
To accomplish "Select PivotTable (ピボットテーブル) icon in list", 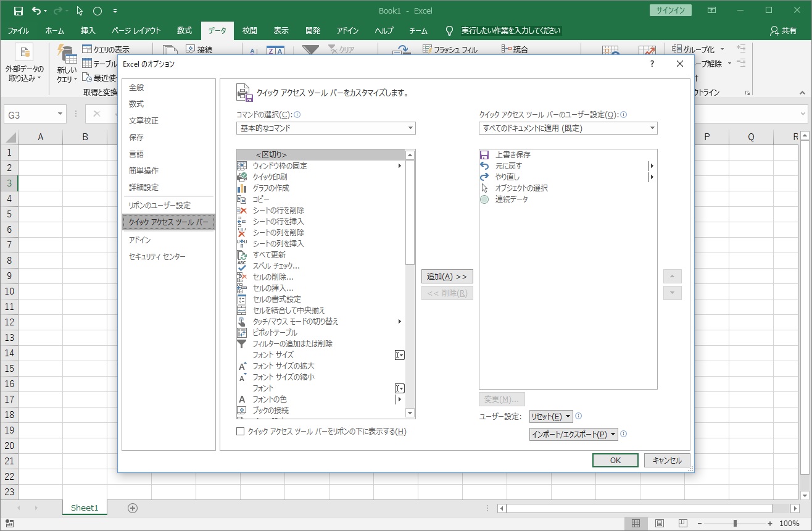I will (242, 332).
